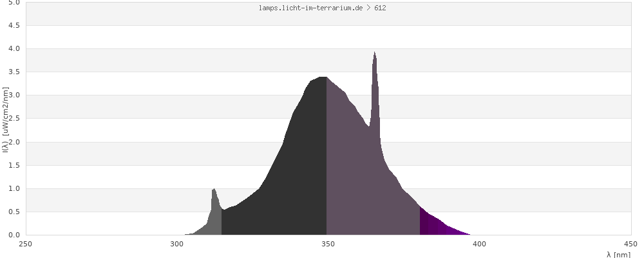
Task: Click the 250 tick label on x-axis
Action: pyautogui.click(x=26, y=244)
